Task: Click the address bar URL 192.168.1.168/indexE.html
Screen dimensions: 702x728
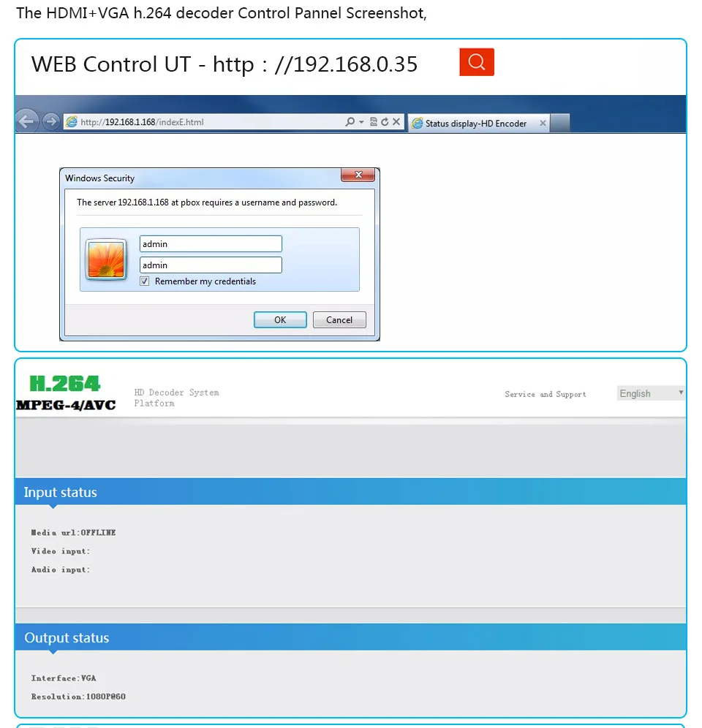Action: pos(142,122)
